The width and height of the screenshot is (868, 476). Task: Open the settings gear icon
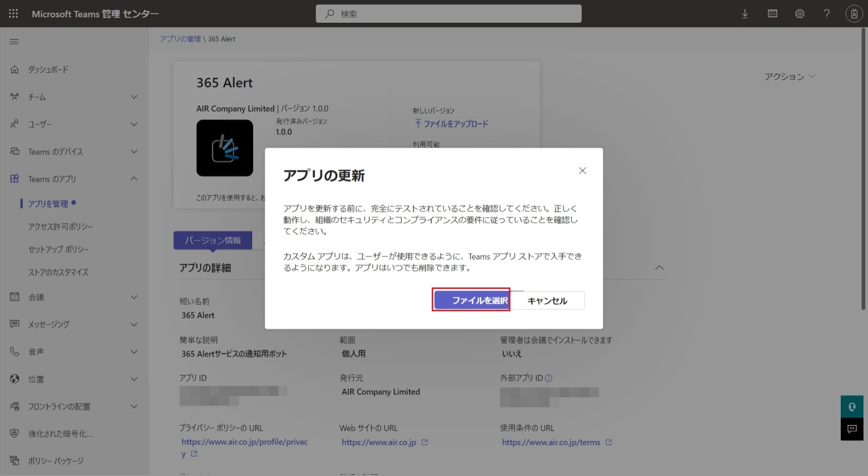[800, 14]
